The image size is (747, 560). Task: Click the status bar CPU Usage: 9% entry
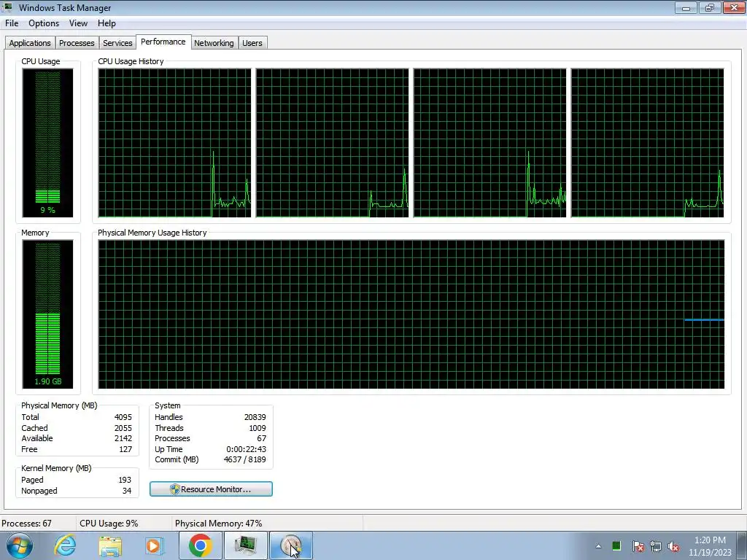(x=109, y=524)
